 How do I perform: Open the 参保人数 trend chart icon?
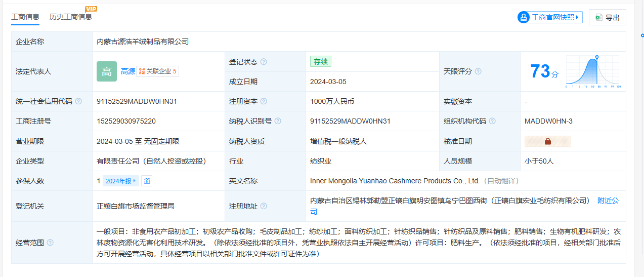click(147, 181)
